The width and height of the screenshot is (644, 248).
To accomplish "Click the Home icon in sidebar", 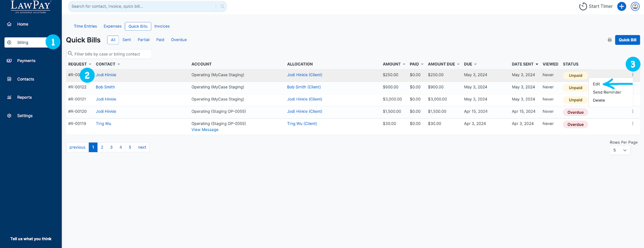I will click(x=9, y=24).
